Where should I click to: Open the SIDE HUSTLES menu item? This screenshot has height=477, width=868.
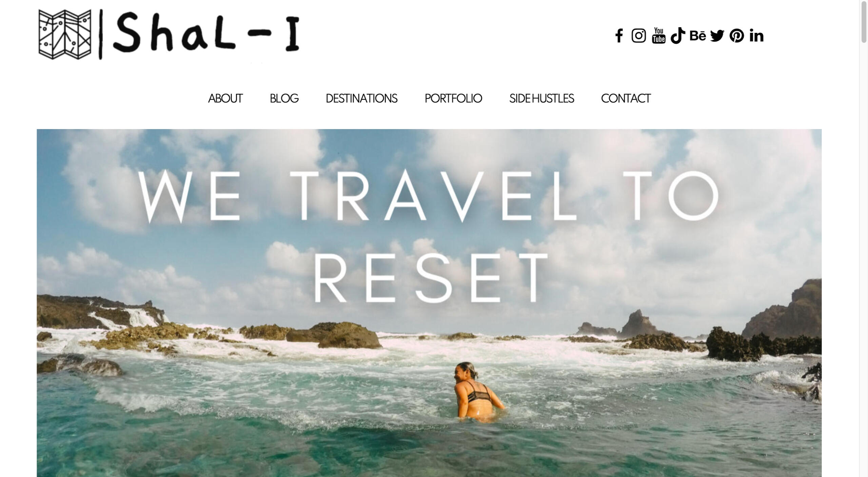pyautogui.click(x=541, y=99)
